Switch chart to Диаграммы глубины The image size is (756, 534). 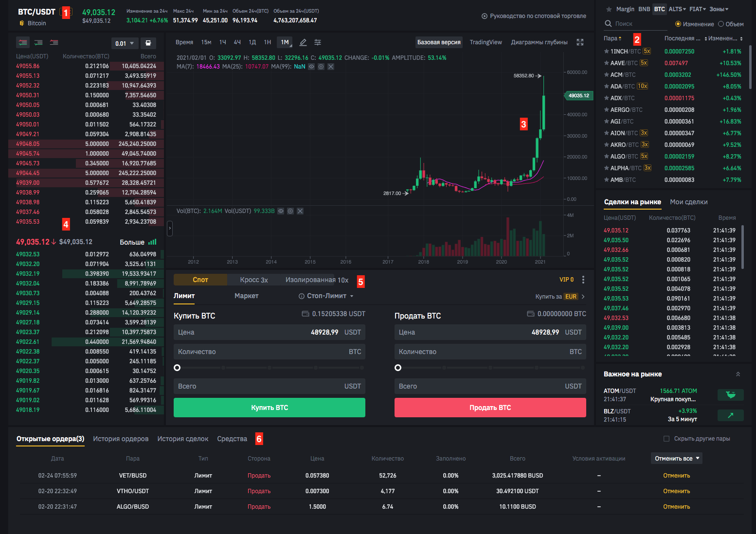click(539, 42)
